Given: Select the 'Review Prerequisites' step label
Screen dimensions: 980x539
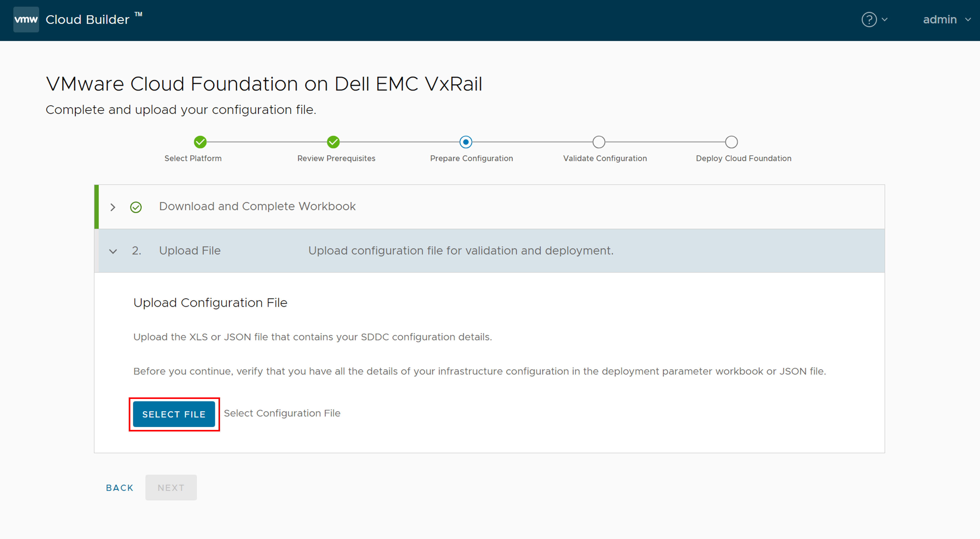Looking at the screenshot, I should tap(336, 159).
